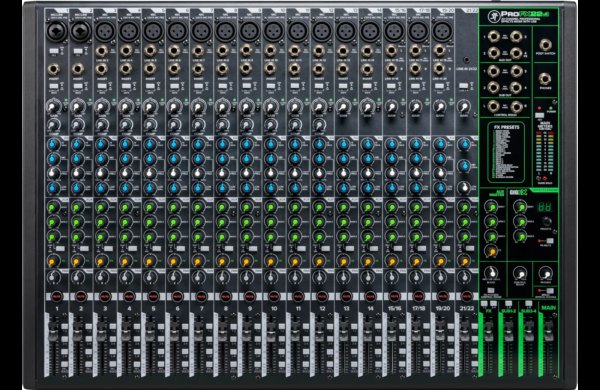Mute the 21/22 channel strip
This screenshot has width=600, height=390.
tap(466, 297)
